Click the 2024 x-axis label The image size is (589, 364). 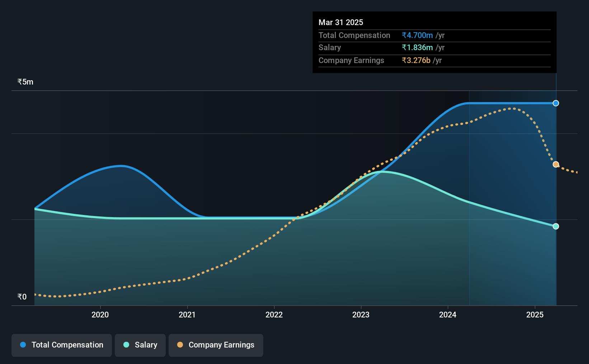coord(448,315)
